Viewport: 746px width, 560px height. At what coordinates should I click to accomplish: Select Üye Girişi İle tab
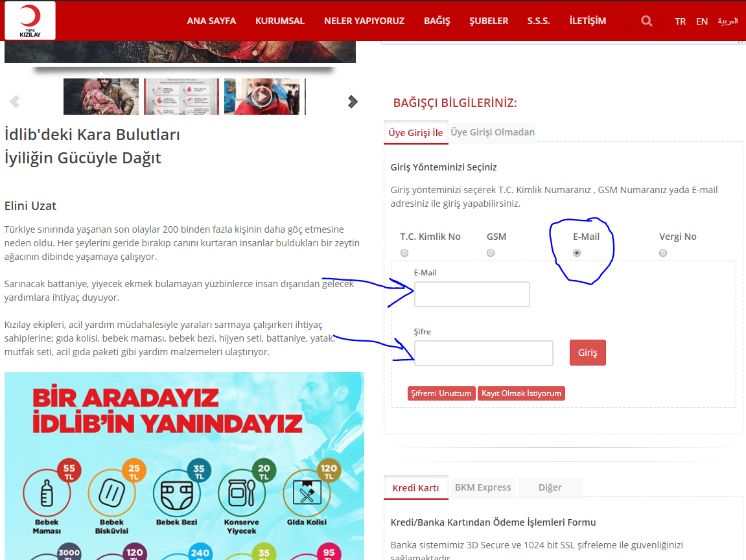pyautogui.click(x=416, y=132)
